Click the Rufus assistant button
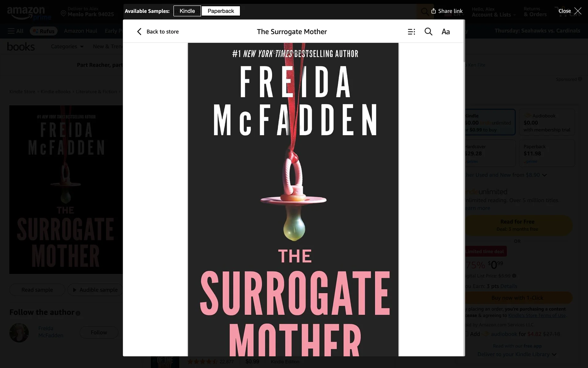 click(x=43, y=31)
